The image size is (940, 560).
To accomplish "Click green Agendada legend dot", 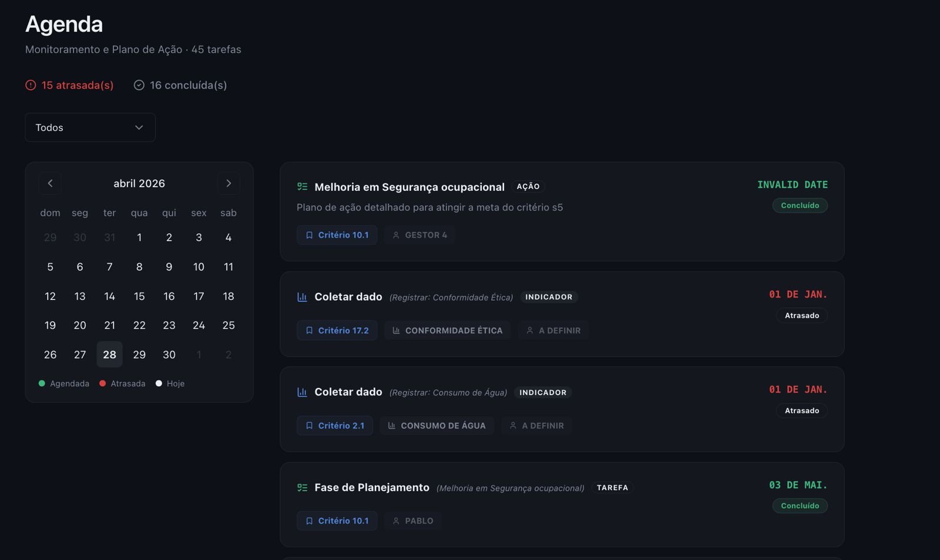I will [x=42, y=383].
